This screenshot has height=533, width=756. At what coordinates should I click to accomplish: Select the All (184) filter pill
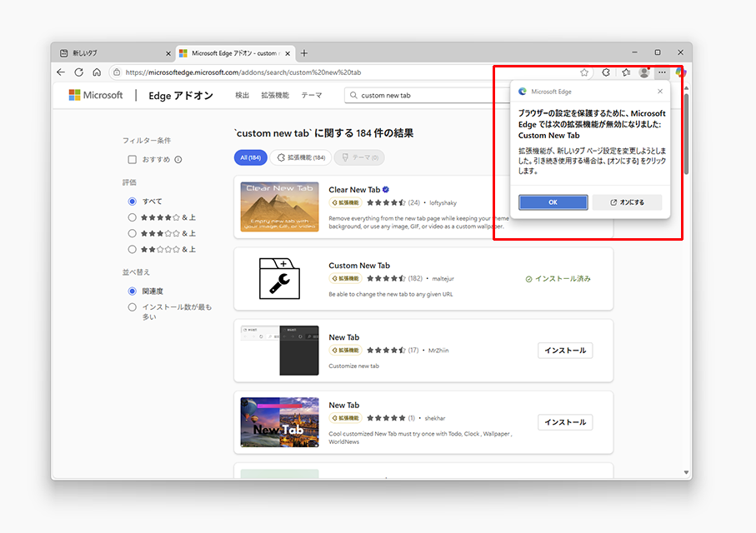click(251, 157)
